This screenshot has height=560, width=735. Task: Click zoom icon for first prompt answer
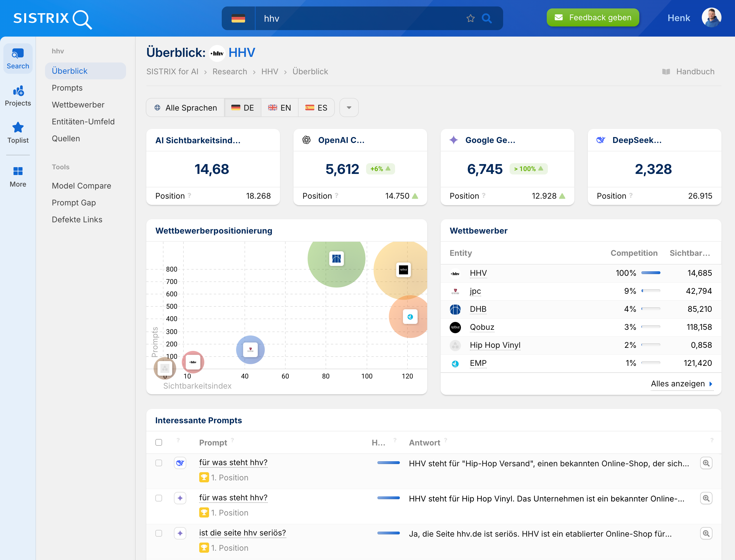(x=706, y=463)
